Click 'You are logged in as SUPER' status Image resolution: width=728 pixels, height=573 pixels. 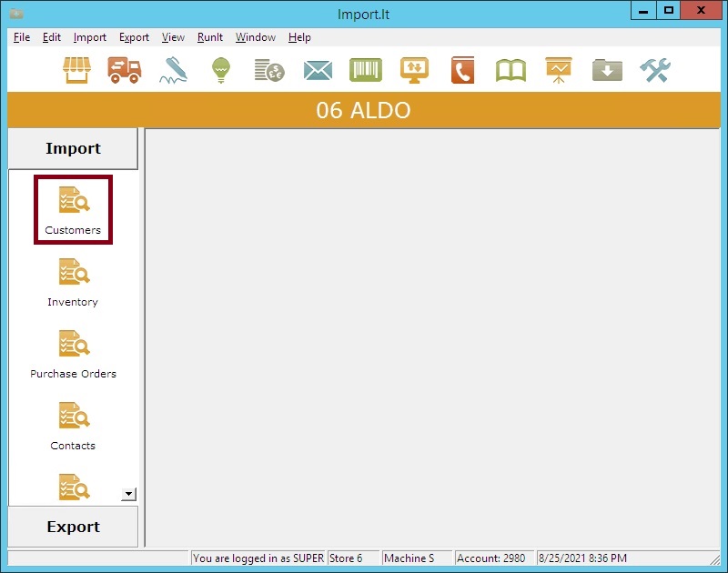[x=258, y=558]
